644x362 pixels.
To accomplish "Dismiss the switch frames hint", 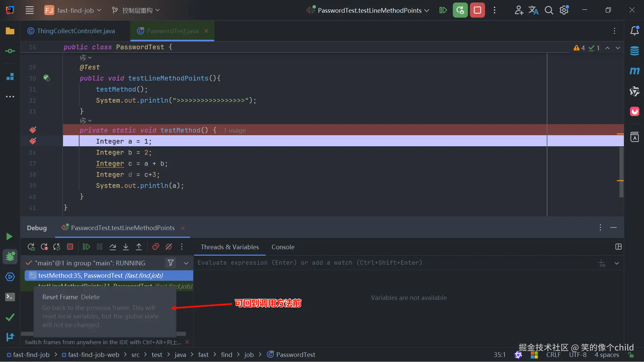I will (187, 342).
